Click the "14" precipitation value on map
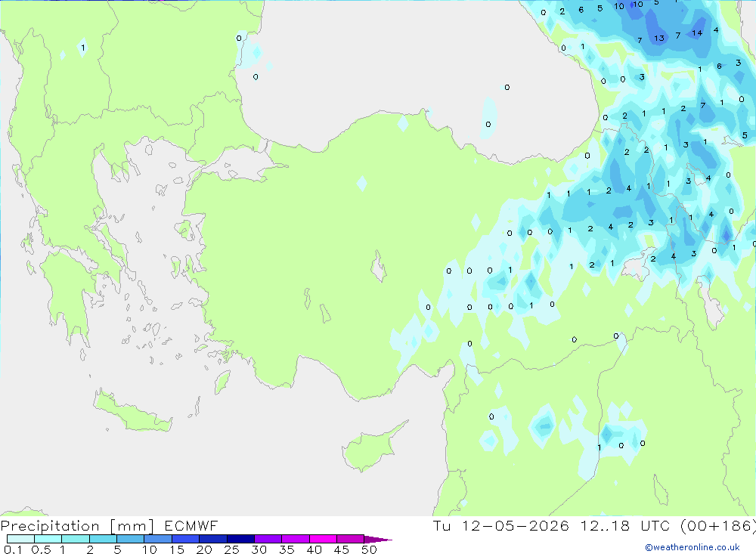The width and height of the screenshot is (756, 554). click(x=697, y=33)
